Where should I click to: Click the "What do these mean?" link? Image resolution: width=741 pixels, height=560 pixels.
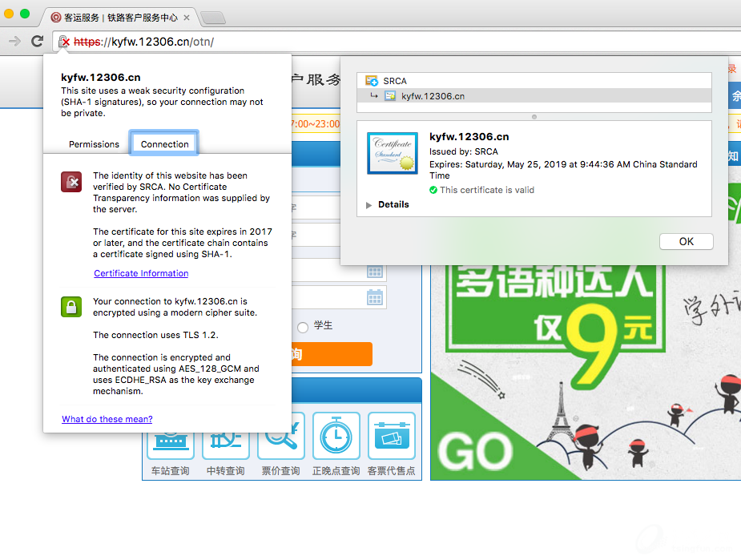click(x=107, y=419)
